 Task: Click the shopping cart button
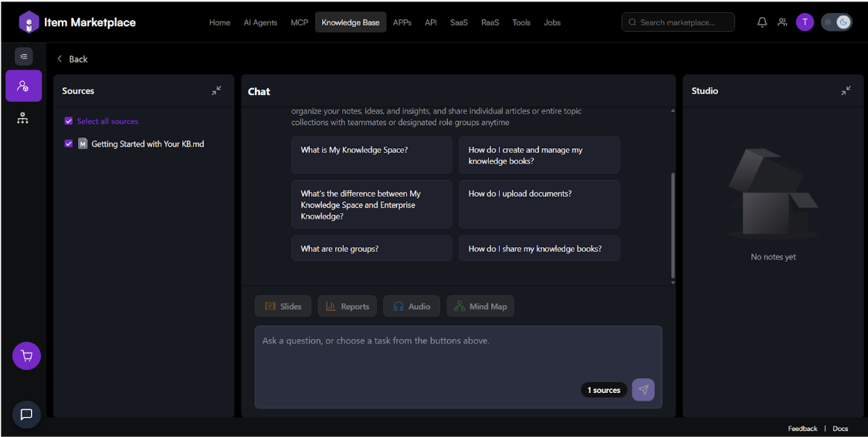[26, 356]
